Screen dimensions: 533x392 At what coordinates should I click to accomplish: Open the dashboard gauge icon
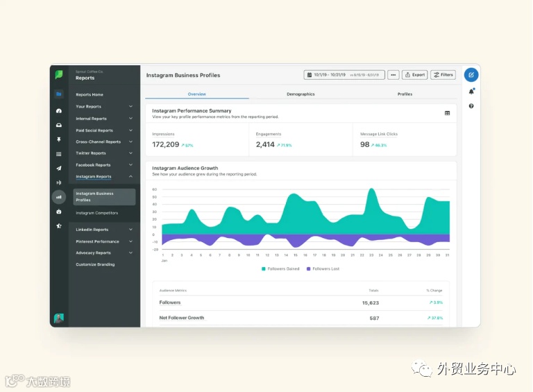pyautogui.click(x=59, y=111)
